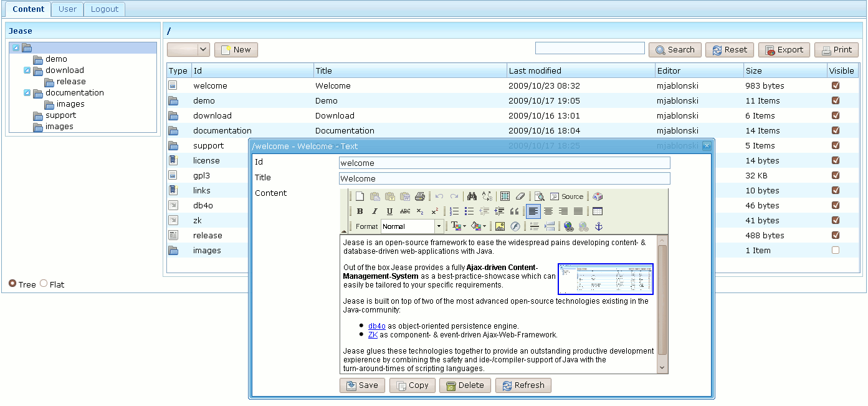This screenshot has height=406, width=868.
Task: Click the Copy button in the dialog
Action: click(x=413, y=385)
